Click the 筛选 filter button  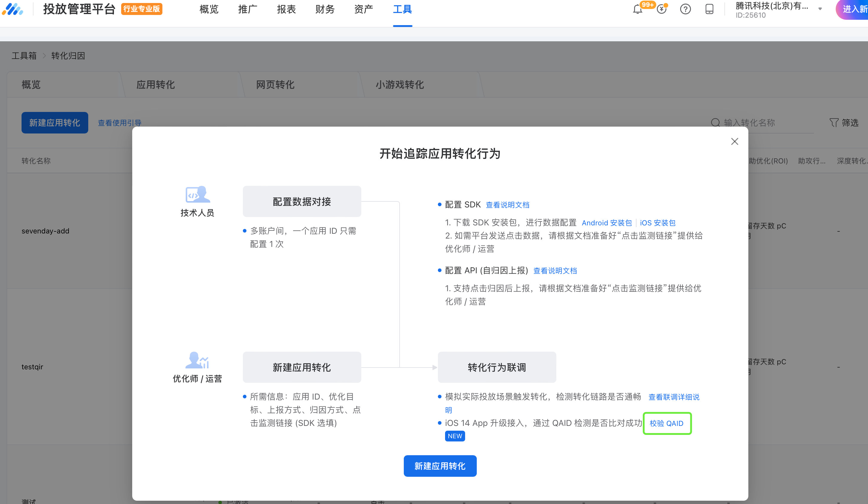coord(844,123)
